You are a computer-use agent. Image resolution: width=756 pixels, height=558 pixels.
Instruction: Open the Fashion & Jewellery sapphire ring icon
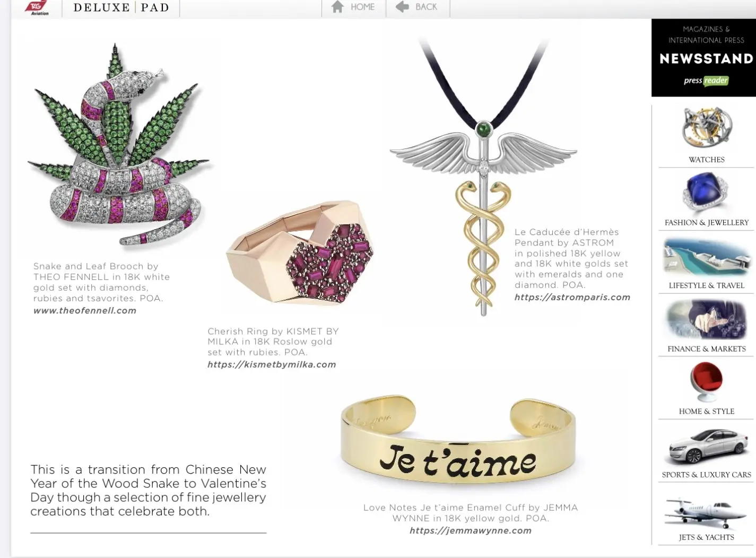tap(706, 193)
